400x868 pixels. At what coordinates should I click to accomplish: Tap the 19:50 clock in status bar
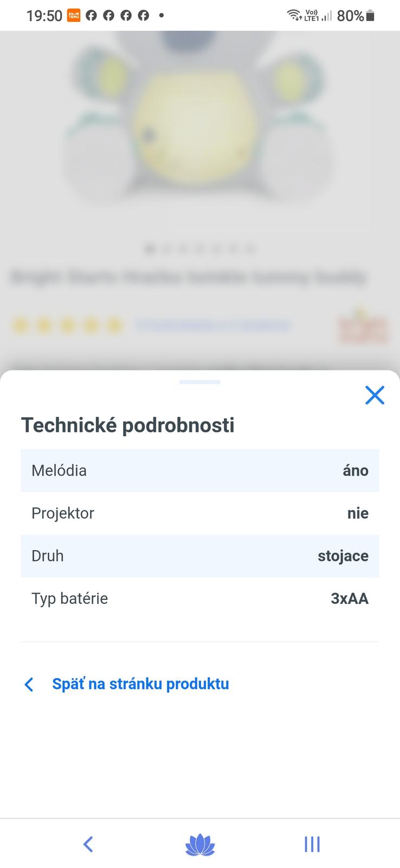pyautogui.click(x=44, y=16)
